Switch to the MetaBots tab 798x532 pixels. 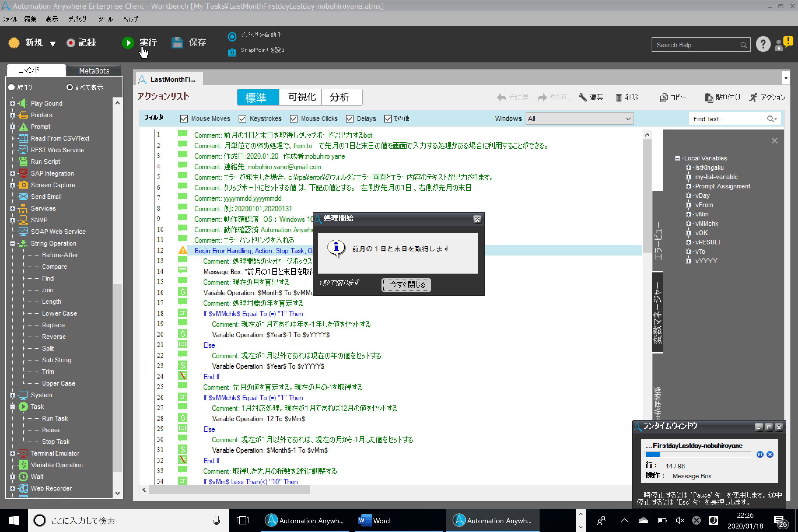click(x=94, y=71)
